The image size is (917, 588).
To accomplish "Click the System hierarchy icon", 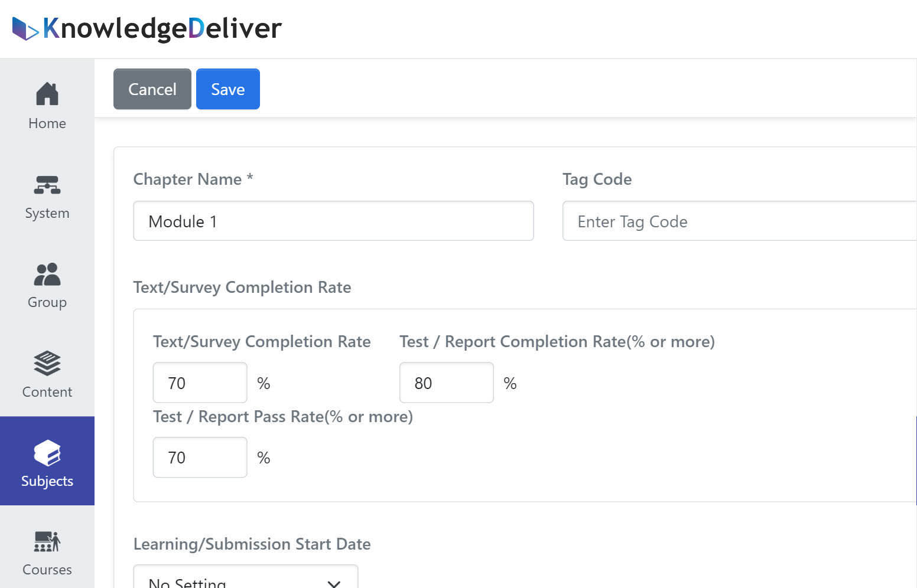I will [47, 185].
